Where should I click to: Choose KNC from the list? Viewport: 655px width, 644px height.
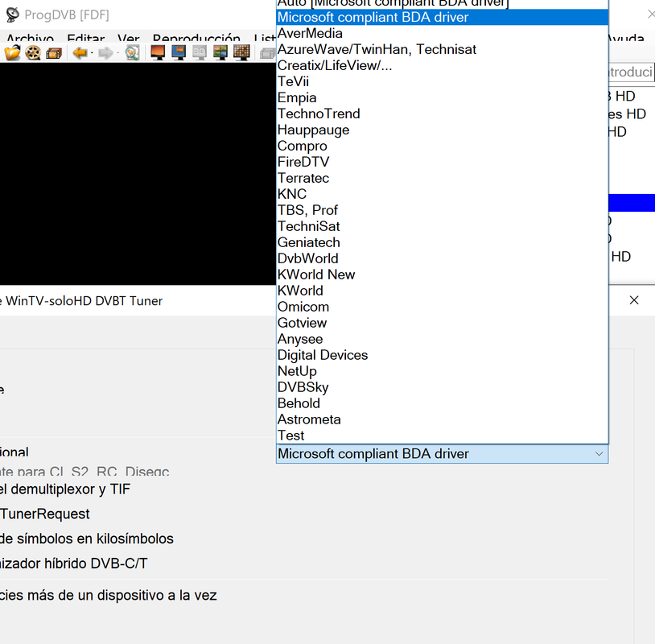click(443, 194)
